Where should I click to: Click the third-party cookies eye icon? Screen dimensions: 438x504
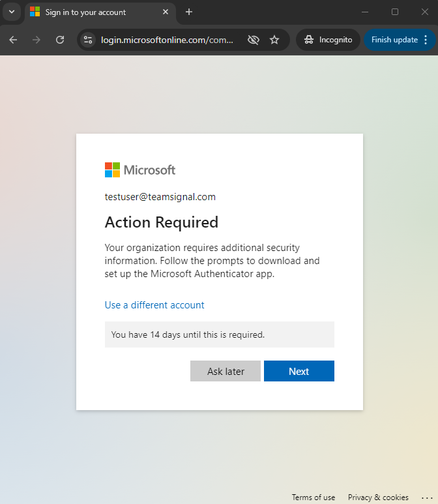pos(254,40)
